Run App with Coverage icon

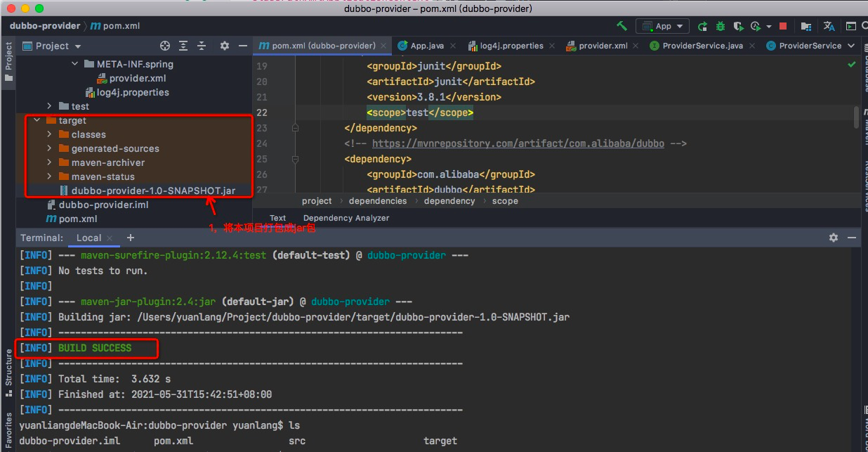pos(738,26)
